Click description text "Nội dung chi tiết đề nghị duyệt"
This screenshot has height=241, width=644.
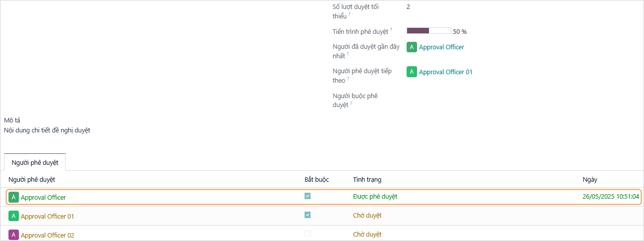[47, 130]
